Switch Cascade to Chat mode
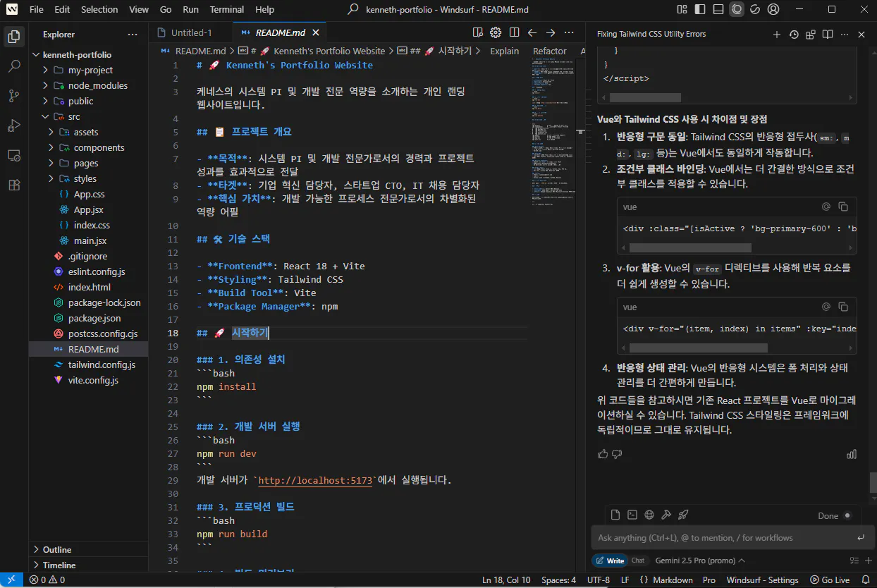 tap(637, 561)
